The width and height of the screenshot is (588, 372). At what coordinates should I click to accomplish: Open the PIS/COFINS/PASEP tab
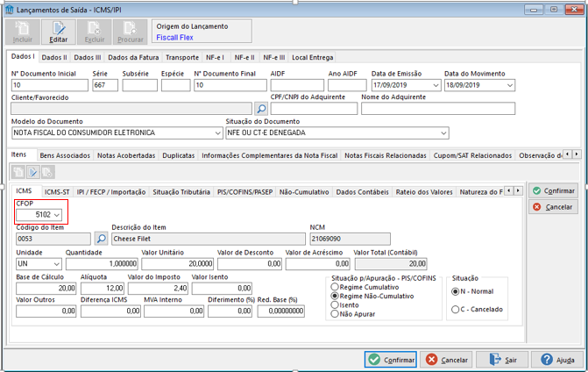point(244,192)
